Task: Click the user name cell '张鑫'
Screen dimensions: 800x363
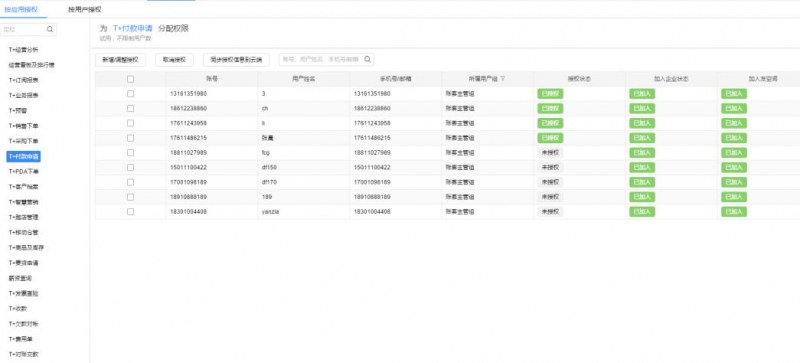Action: coord(267,138)
